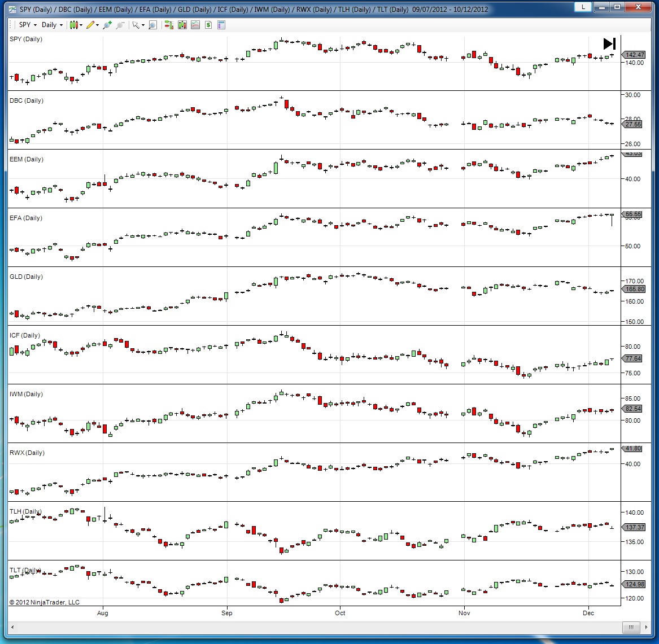
Task: Click the EFA price marker 55.55
Action: 632,214
